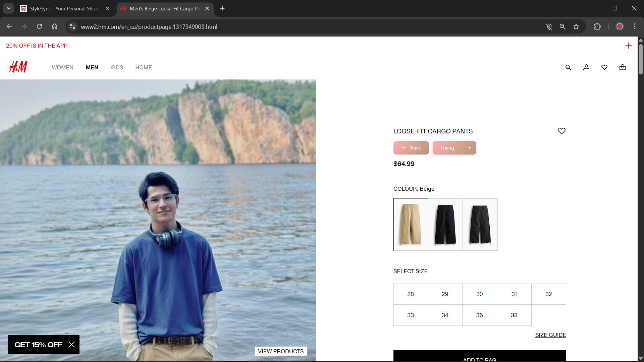Bookmark this page with star icon

(x=576, y=27)
